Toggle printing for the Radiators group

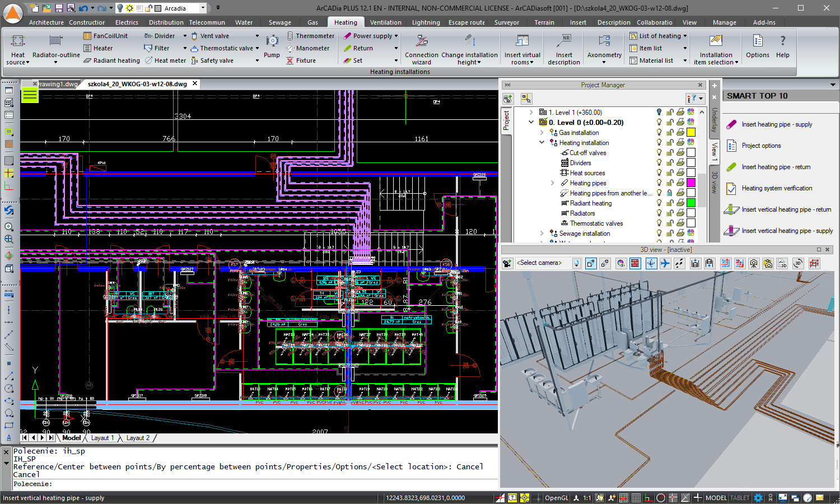tap(680, 213)
